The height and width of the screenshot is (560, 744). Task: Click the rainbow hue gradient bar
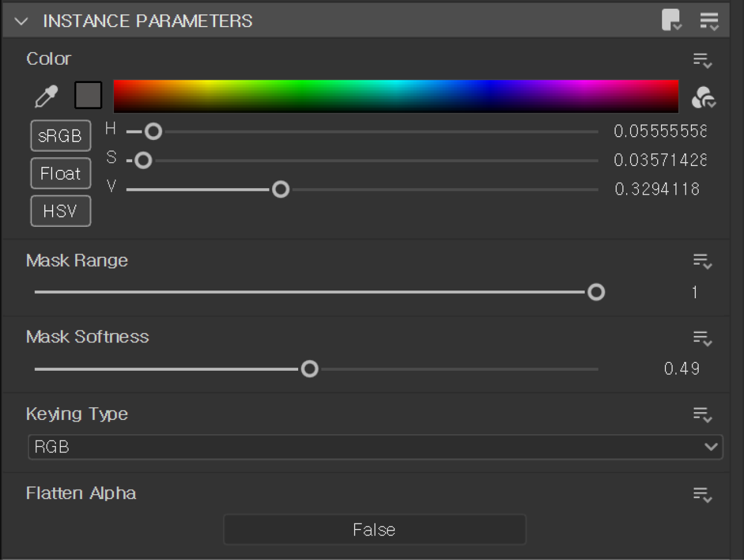(x=396, y=96)
